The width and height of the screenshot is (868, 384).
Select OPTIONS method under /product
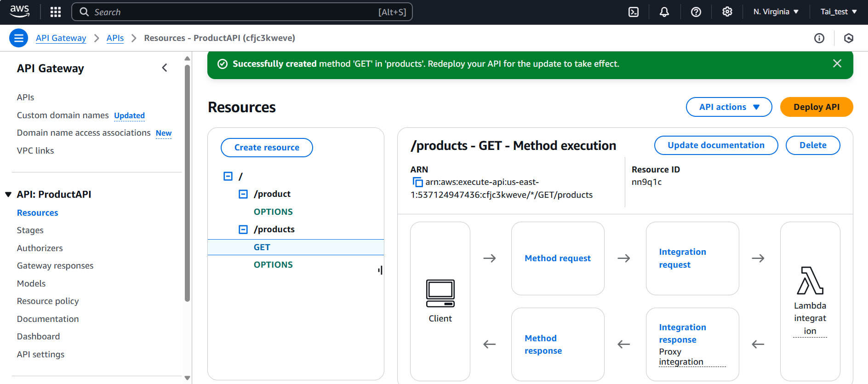point(273,212)
